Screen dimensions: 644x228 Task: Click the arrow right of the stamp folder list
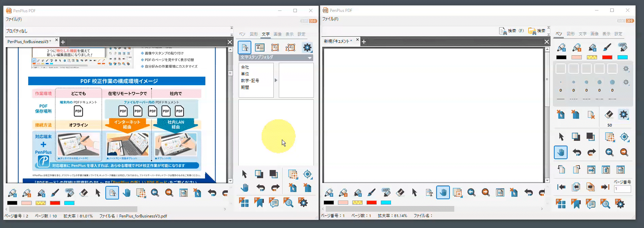pos(276,80)
